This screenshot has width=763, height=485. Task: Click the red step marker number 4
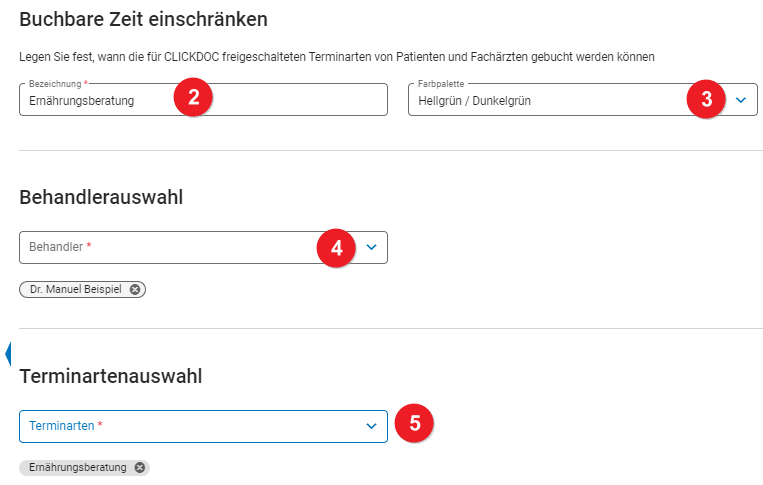pos(337,247)
